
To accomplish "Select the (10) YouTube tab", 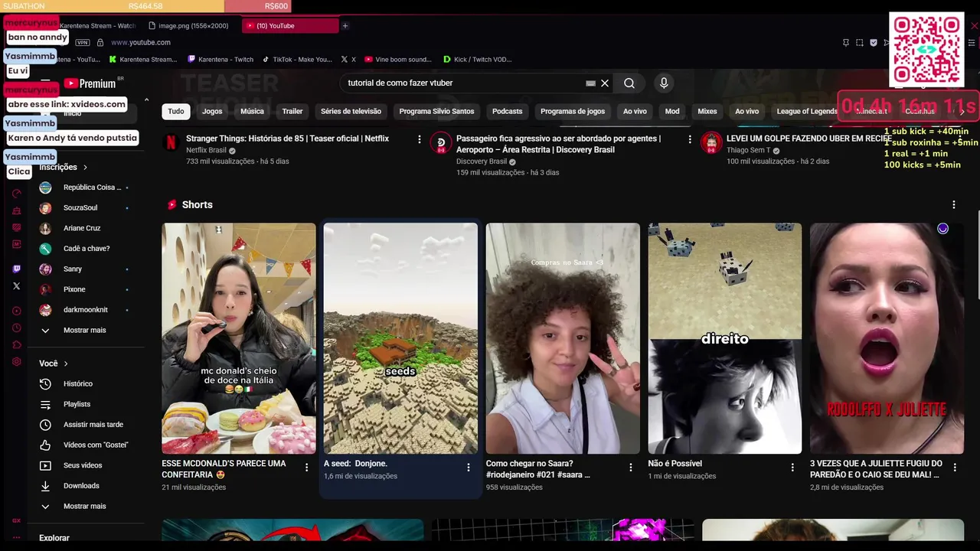I will pyautogui.click(x=290, y=26).
